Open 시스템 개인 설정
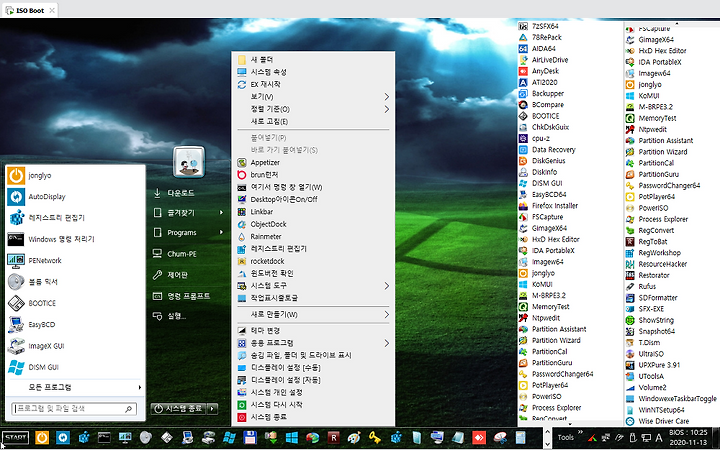 point(313,393)
